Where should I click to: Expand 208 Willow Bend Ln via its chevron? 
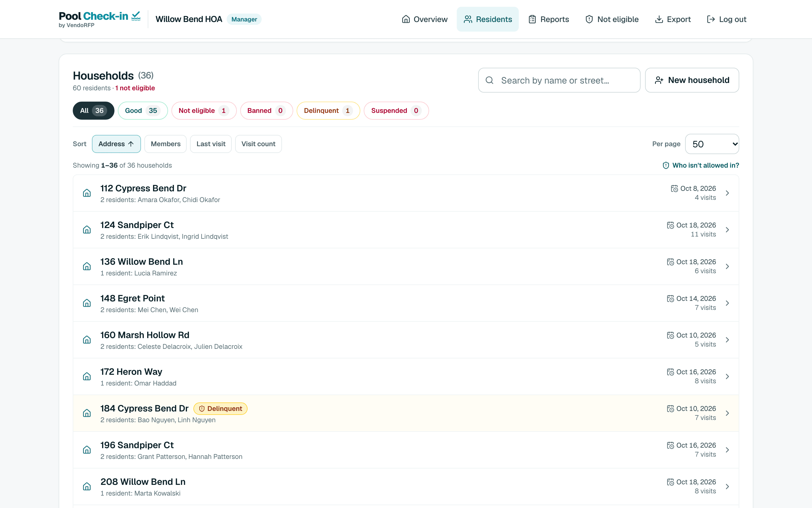[x=727, y=486]
